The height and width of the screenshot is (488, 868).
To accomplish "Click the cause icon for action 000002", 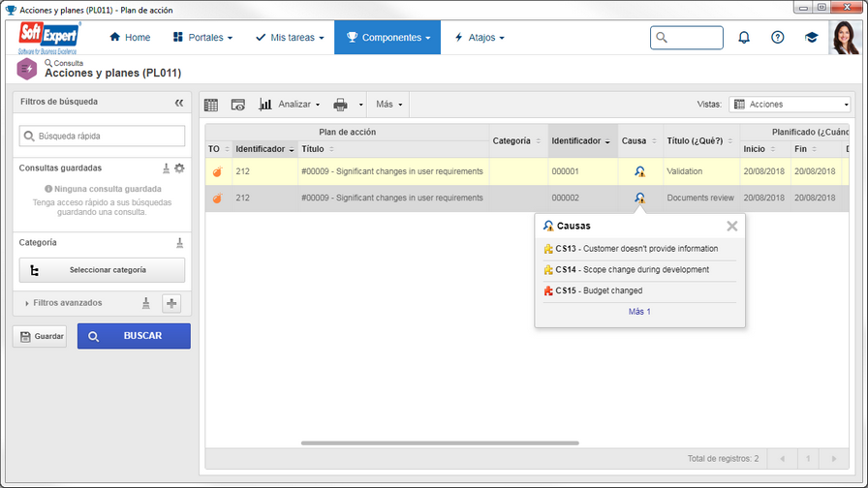I will tap(640, 198).
